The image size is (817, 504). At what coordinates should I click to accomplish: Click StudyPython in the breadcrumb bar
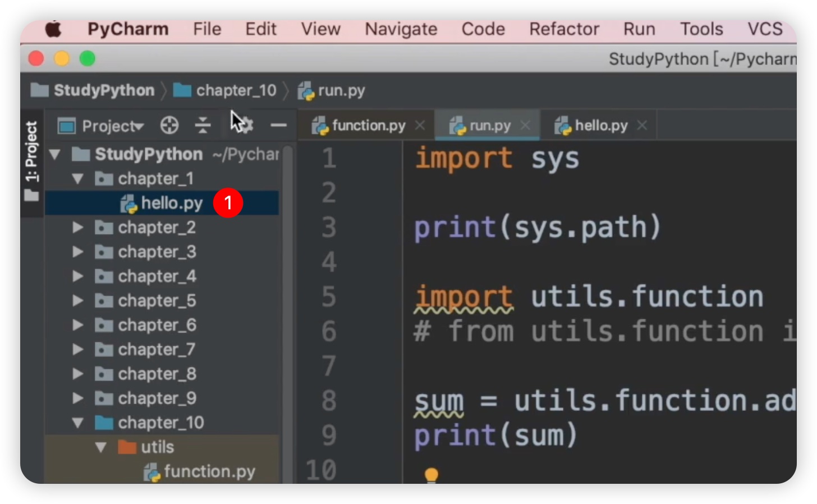93,90
